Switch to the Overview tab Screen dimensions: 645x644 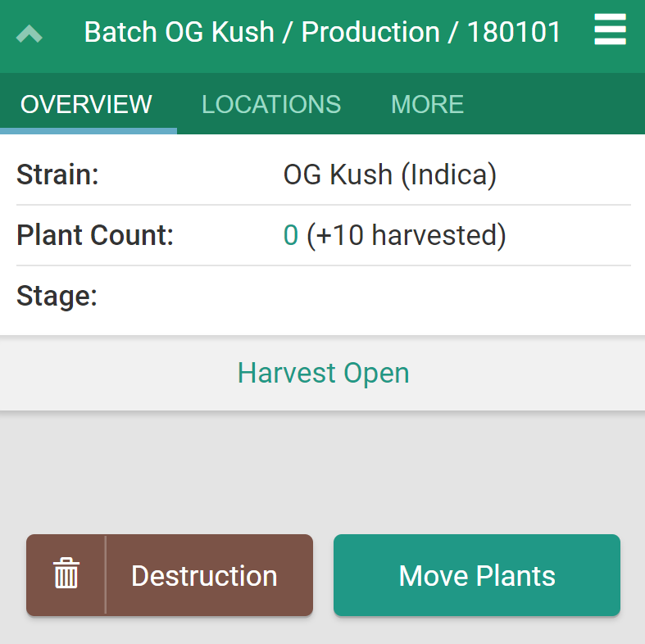coord(87,104)
